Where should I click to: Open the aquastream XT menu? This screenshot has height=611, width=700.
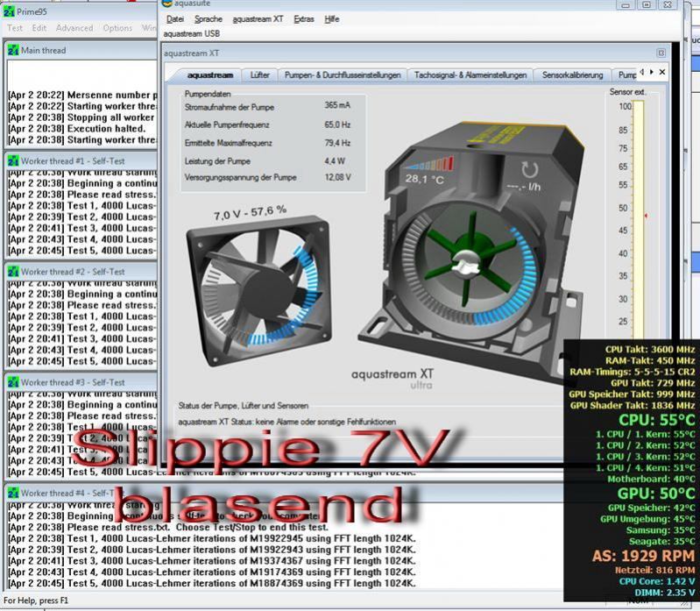(258, 19)
